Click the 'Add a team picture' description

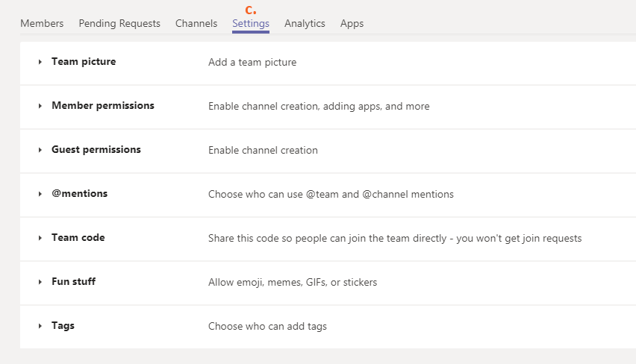pos(252,63)
